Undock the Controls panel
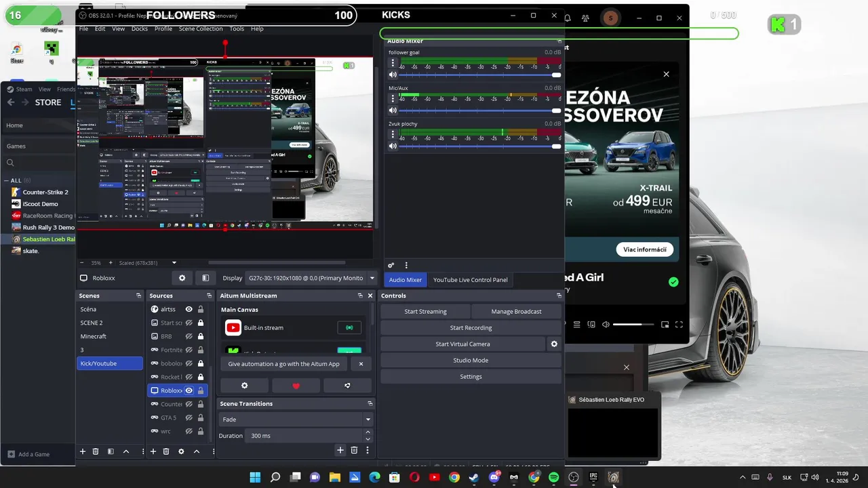This screenshot has width=868, height=488. (x=559, y=296)
